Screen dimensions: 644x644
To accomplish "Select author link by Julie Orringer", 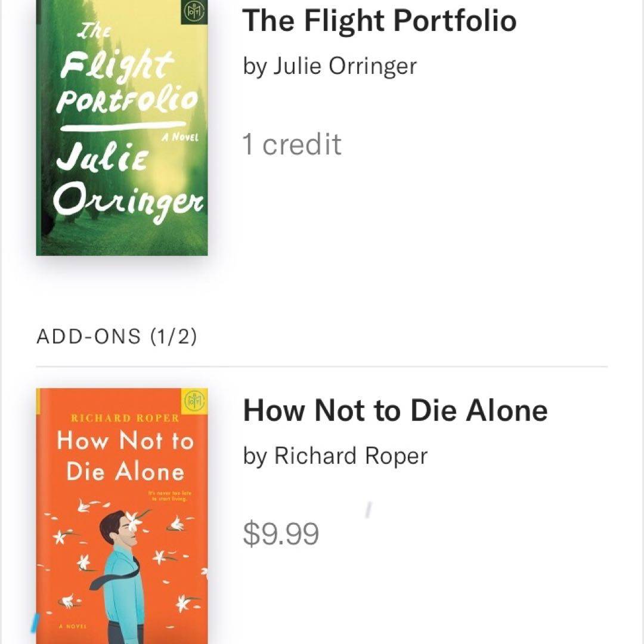I will coord(329,66).
